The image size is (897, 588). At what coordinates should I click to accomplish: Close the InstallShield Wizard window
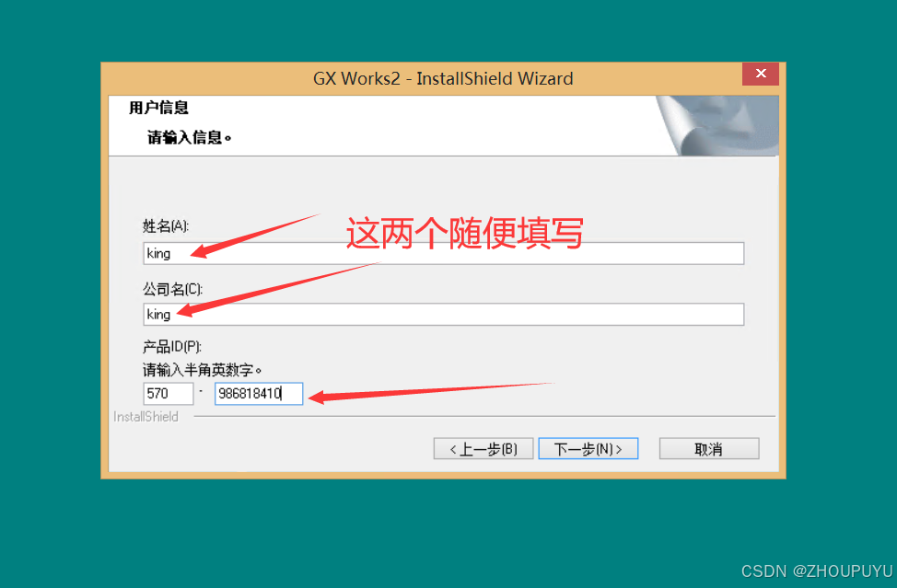point(761,74)
